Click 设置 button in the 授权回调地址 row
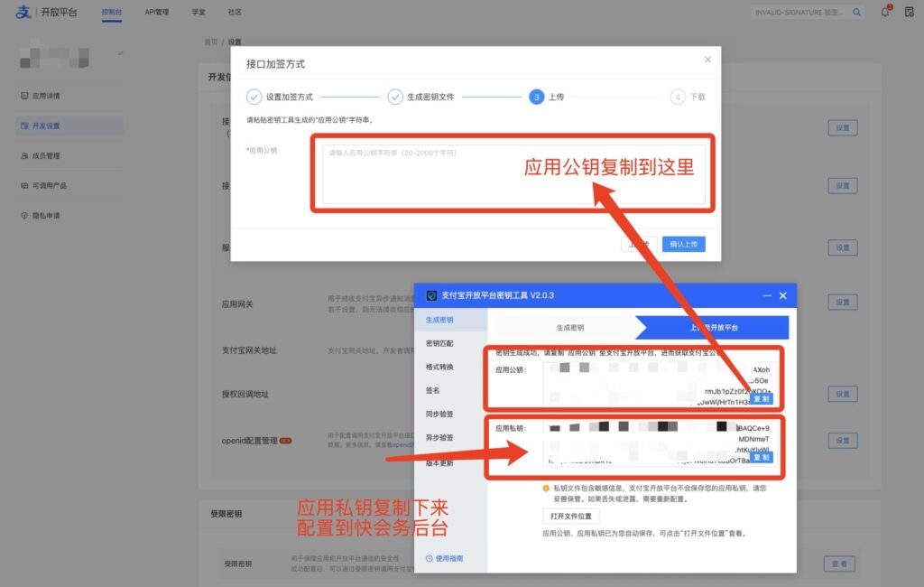Viewport: 924px width, 587px height. pyautogui.click(x=843, y=394)
